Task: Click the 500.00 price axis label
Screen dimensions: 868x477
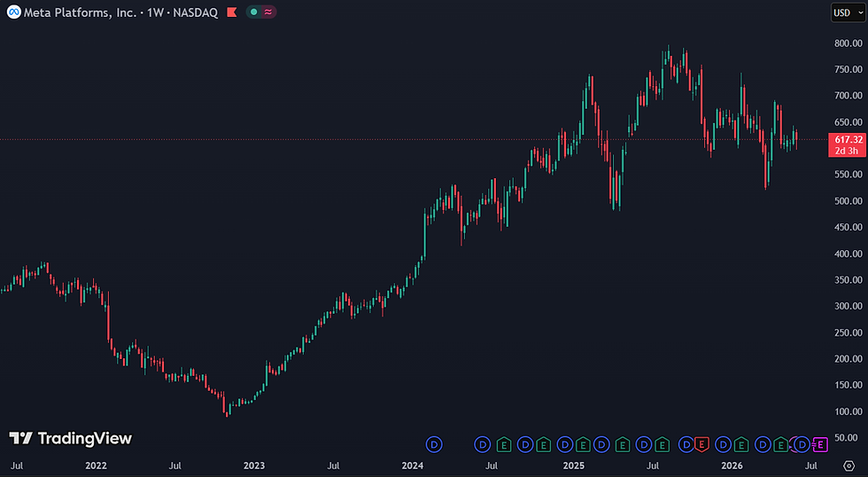Action: 849,201
